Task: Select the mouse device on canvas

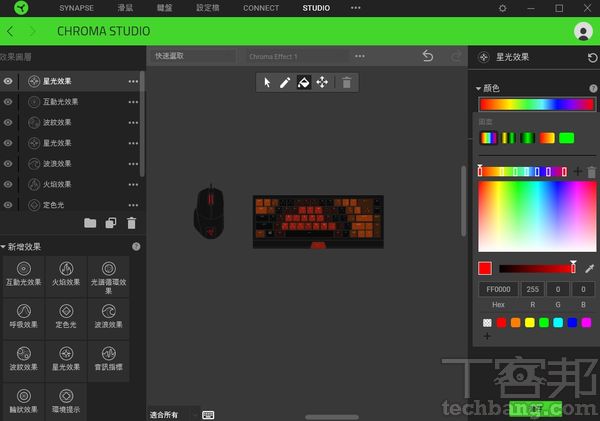Action: point(209,212)
